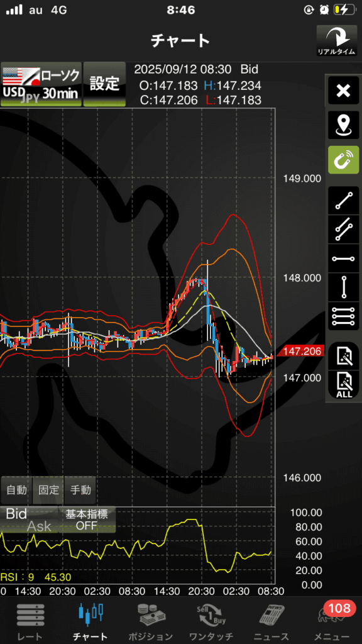Viewport: 362px width, 644px height.
Task: Select the horizontal line drawing tool
Action: 344,258
